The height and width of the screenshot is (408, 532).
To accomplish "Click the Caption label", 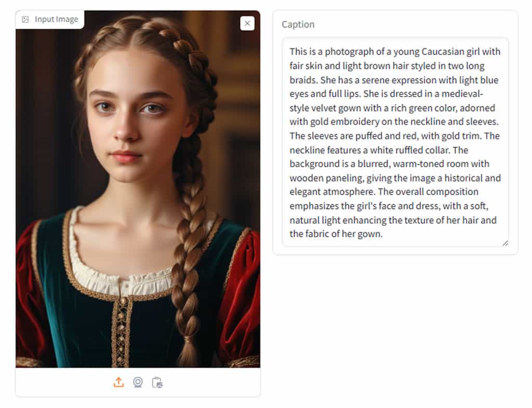I will pyautogui.click(x=298, y=24).
